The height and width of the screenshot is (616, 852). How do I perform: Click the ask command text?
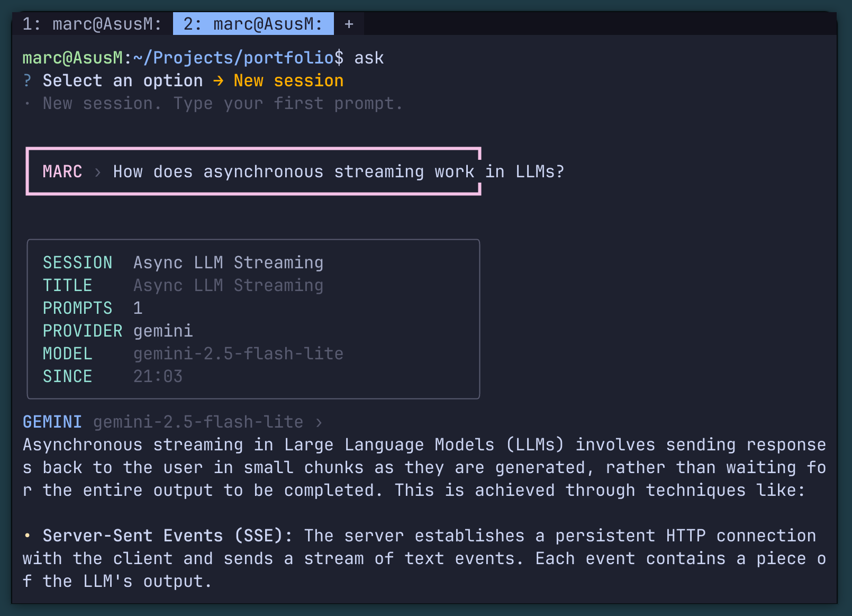[x=370, y=57]
